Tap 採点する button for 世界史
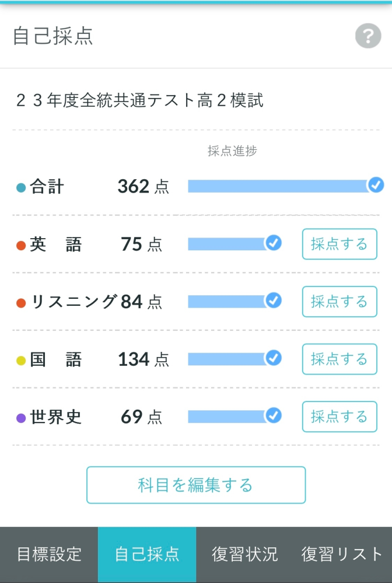Viewport: 392px width, 583px height. pos(339,417)
